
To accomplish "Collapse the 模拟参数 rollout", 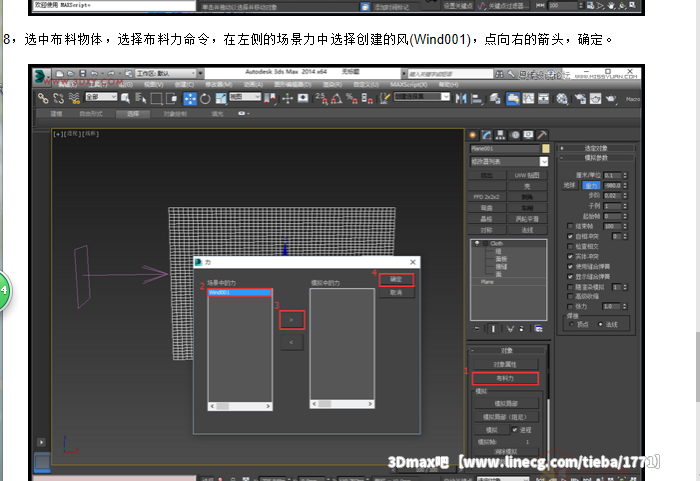I will (596, 158).
